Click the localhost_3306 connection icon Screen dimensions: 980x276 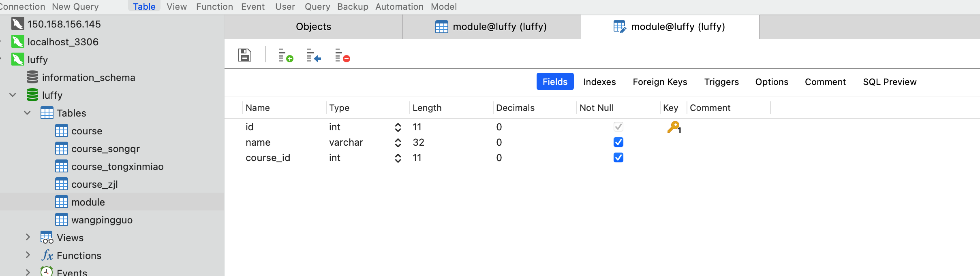[18, 42]
